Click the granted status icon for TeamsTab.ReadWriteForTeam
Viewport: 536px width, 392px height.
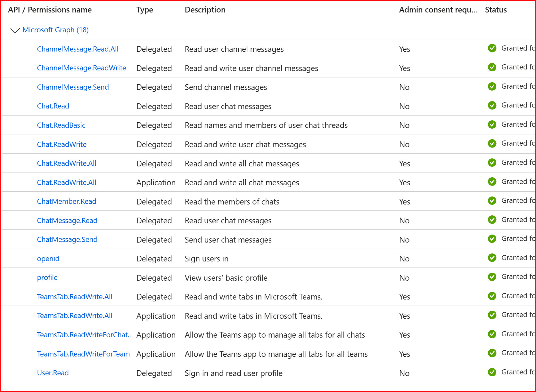(x=492, y=353)
